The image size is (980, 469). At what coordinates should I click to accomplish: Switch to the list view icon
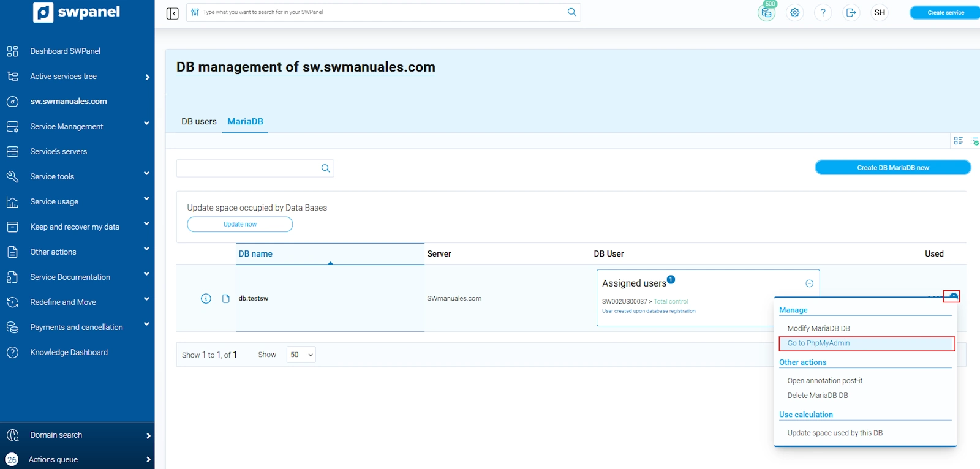coord(958,141)
